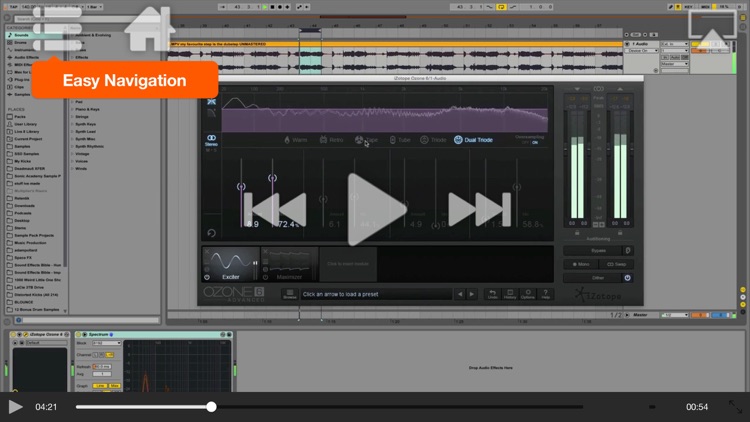750x422 pixels.
Task: Click the ear icon beside Bypass
Action: pyautogui.click(x=628, y=250)
